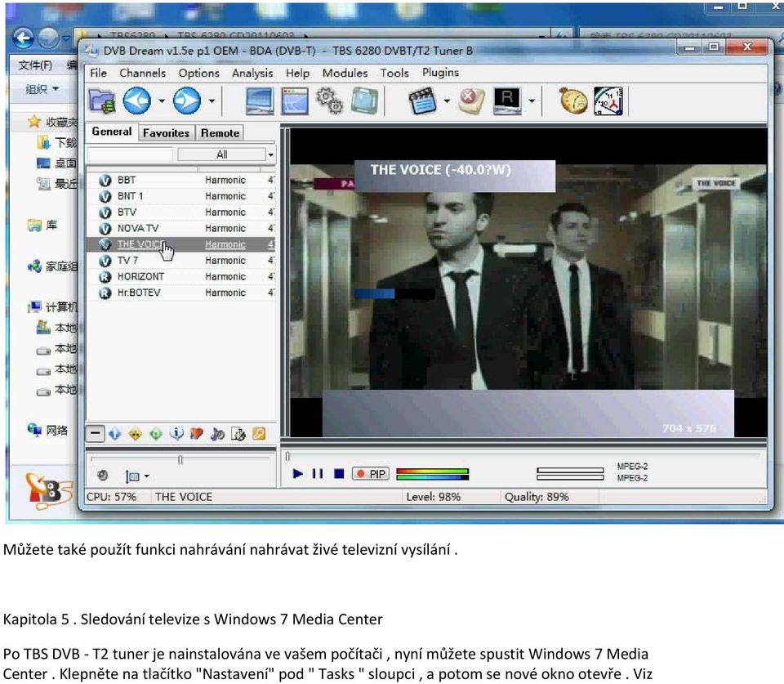Screen dimensions: 784x684
Task: Go to previous channel with left arrow
Action: coord(136,101)
